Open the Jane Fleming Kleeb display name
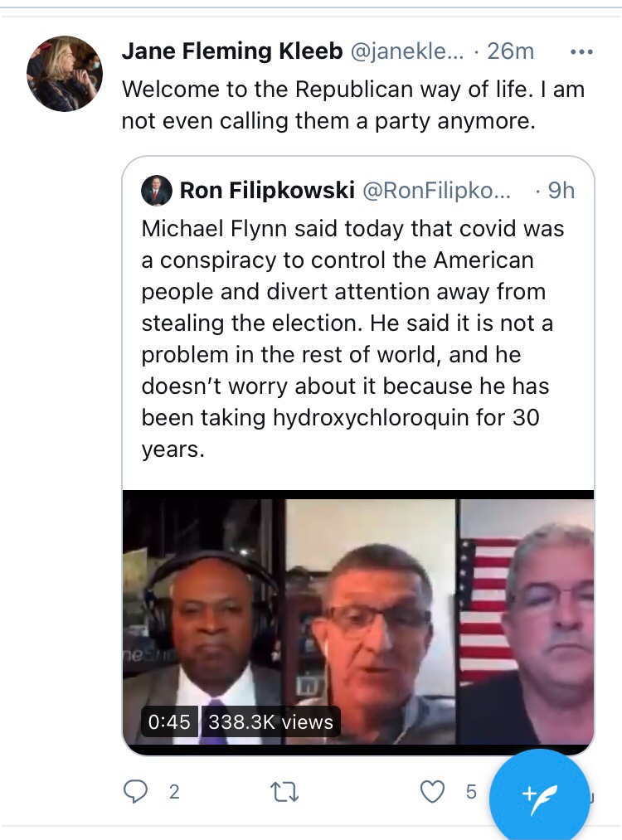The height and width of the screenshot is (840, 622). (x=233, y=52)
